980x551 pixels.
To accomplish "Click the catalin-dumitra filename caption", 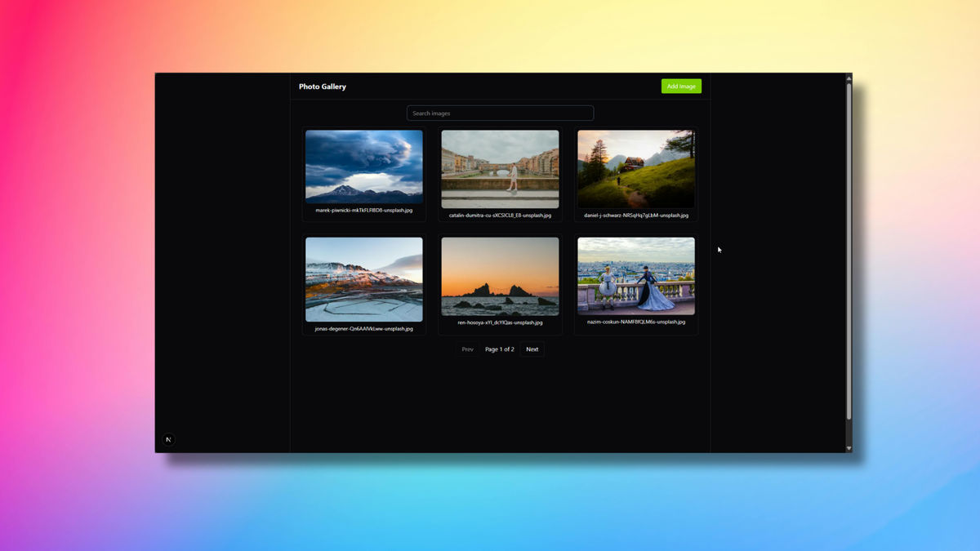I will point(500,216).
